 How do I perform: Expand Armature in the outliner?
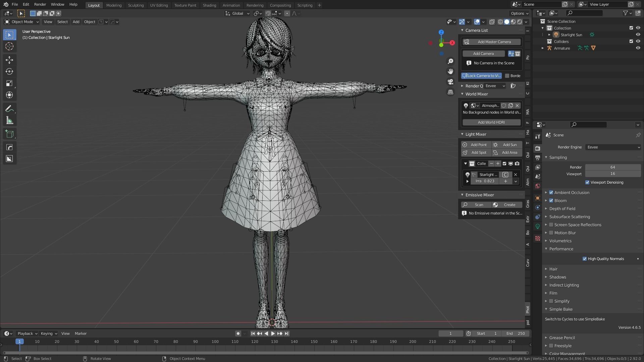tap(543, 48)
